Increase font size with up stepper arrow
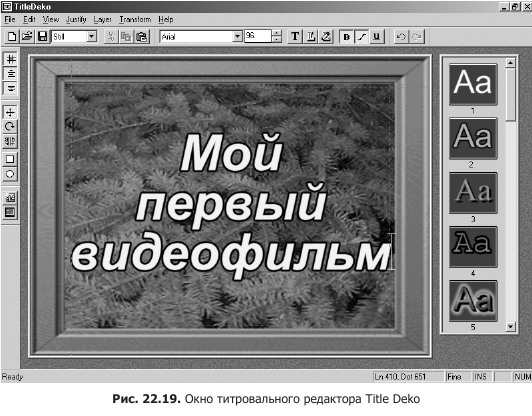This screenshot has width=532, height=416. pos(277,33)
